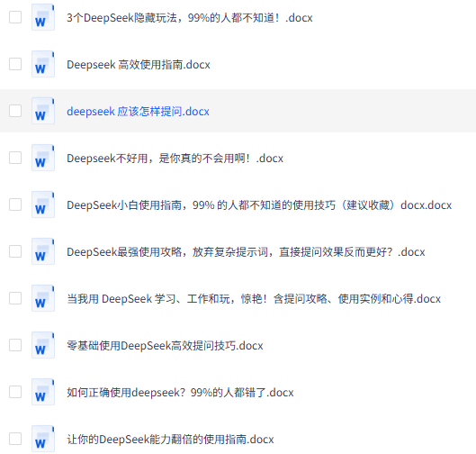Click Word icon of 当我用 DeepSeek 学习 file
This screenshot has height=454, width=476.
point(43,298)
